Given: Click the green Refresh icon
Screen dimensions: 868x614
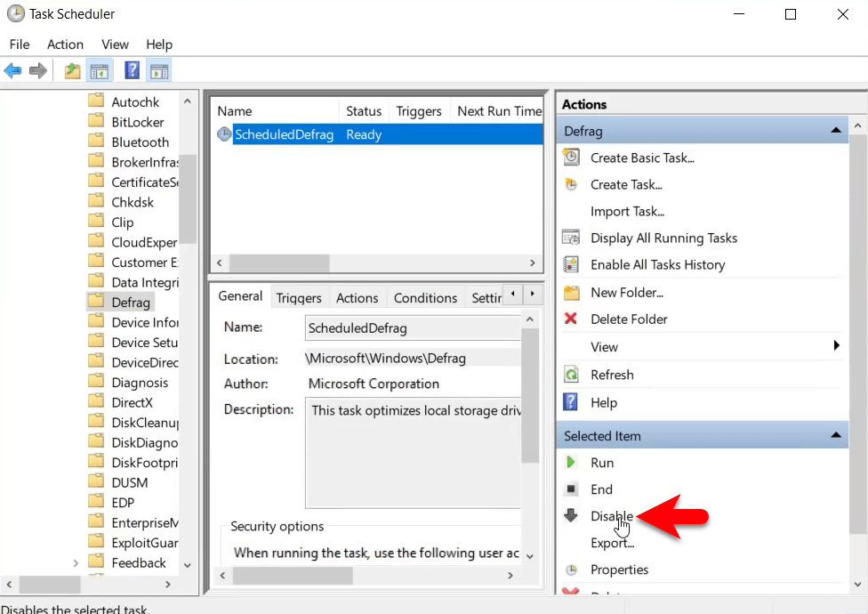Looking at the screenshot, I should pos(571,375).
